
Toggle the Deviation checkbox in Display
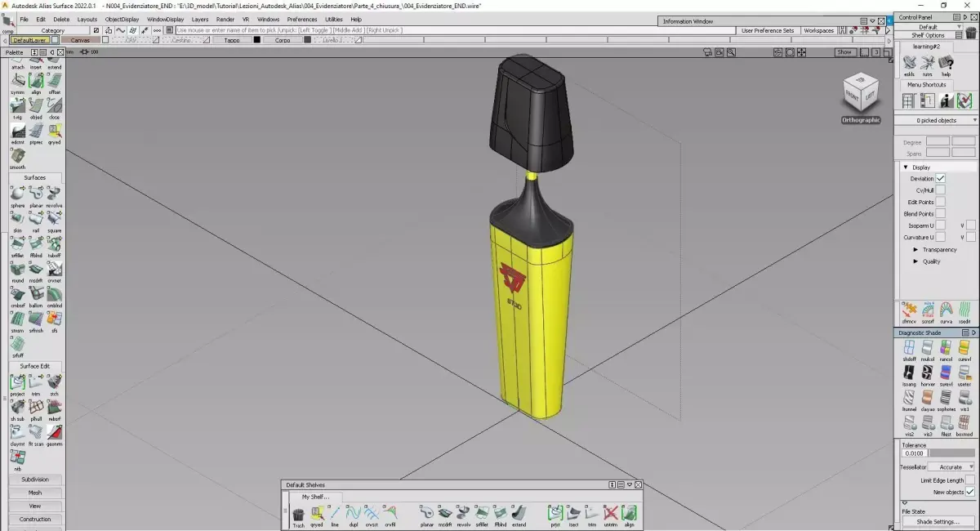pyautogui.click(x=939, y=178)
